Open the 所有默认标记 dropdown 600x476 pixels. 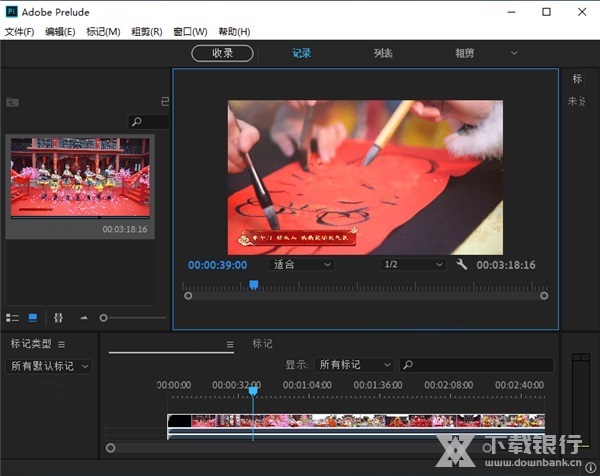[x=49, y=366]
